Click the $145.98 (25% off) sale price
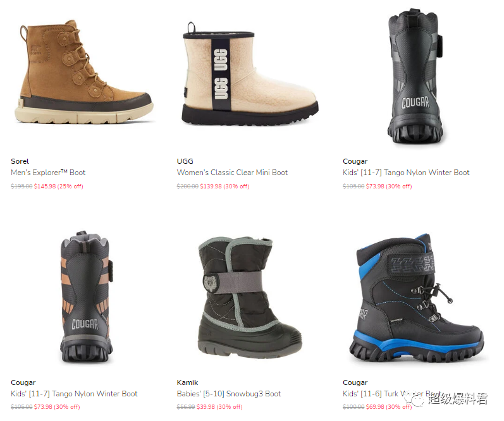The height and width of the screenshot is (421, 504). click(59, 186)
